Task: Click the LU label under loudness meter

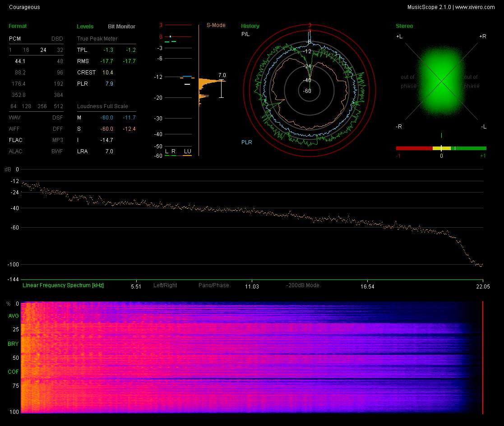Action: click(187, 151)
